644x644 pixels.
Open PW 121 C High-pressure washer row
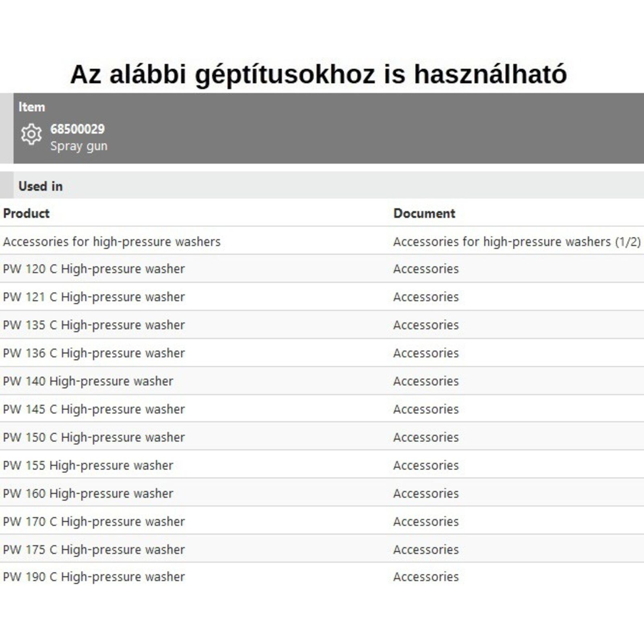(x=94, y=297)
